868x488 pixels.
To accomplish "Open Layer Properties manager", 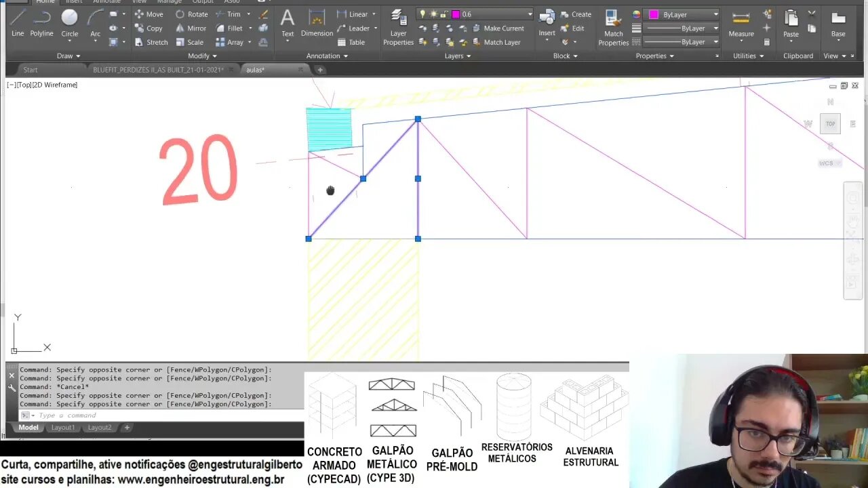I will click(x=398, y=27).
